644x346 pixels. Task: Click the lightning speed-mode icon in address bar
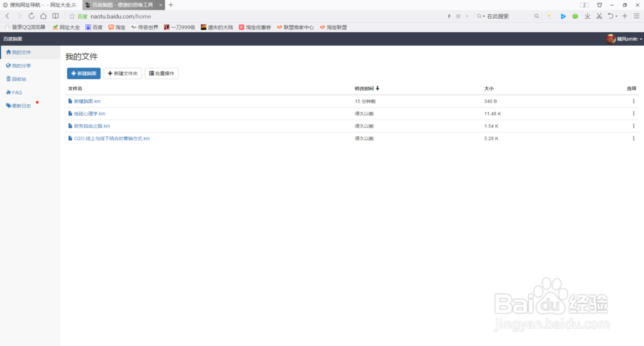[449, 16]
